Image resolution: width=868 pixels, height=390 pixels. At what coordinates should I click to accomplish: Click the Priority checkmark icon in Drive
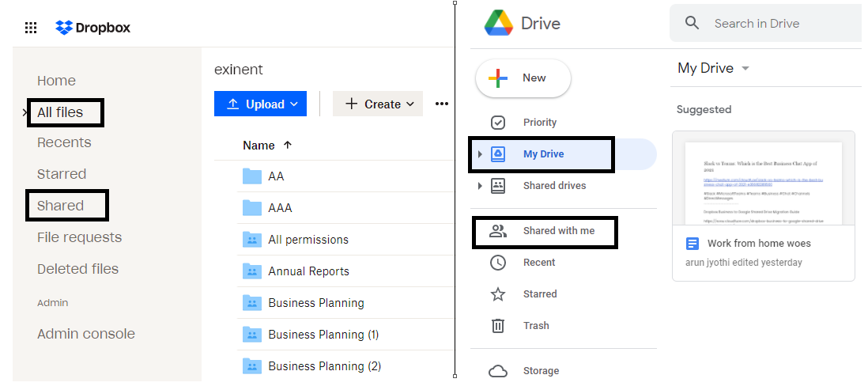click(498, 123)
